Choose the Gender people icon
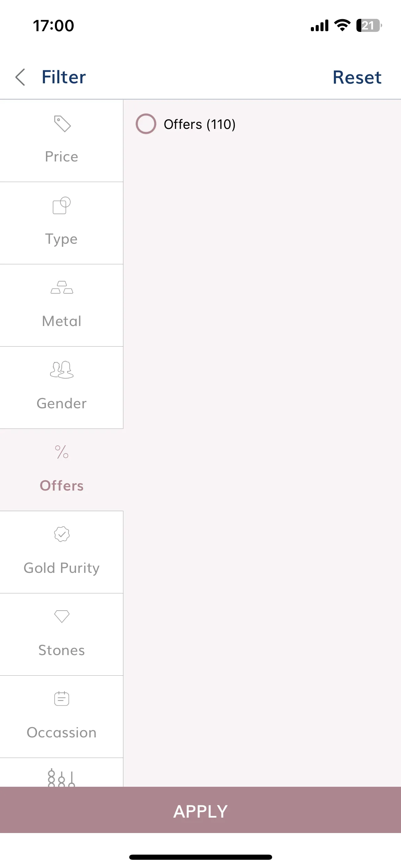Viewport: 401px width, 868px height. tap(62, 370)
